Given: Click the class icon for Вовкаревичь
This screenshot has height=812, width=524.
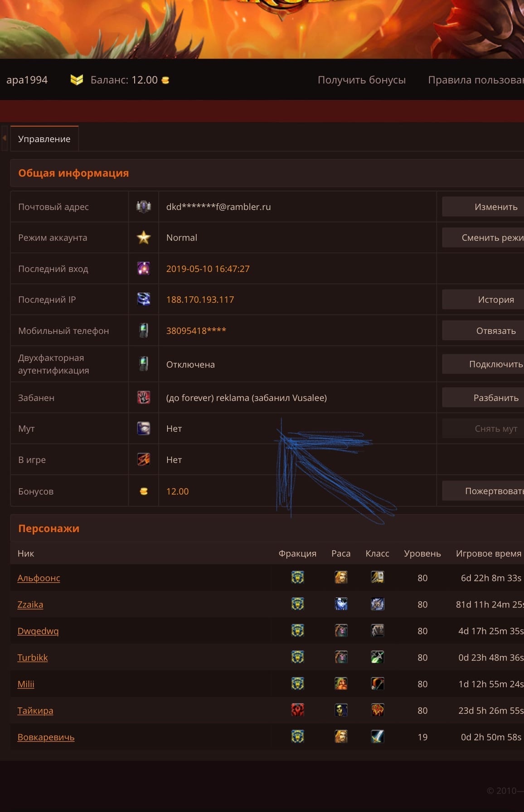Looking at the screenshot, I should tap(377, 737).
